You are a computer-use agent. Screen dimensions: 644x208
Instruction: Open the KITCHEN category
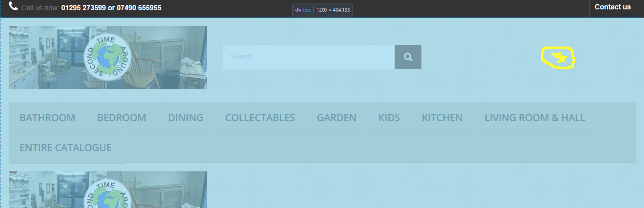pyautogui.click(x=442, y=118)
